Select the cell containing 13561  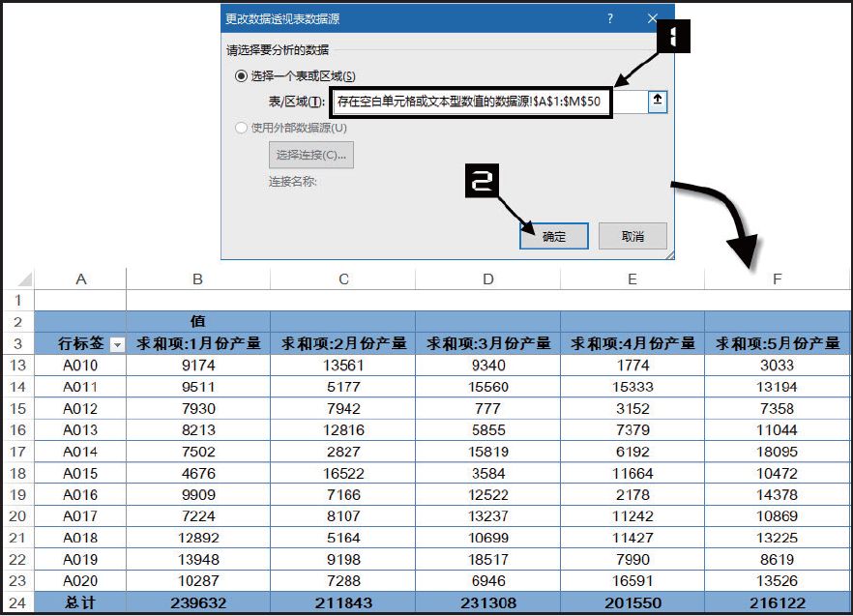tap(341, 366)
